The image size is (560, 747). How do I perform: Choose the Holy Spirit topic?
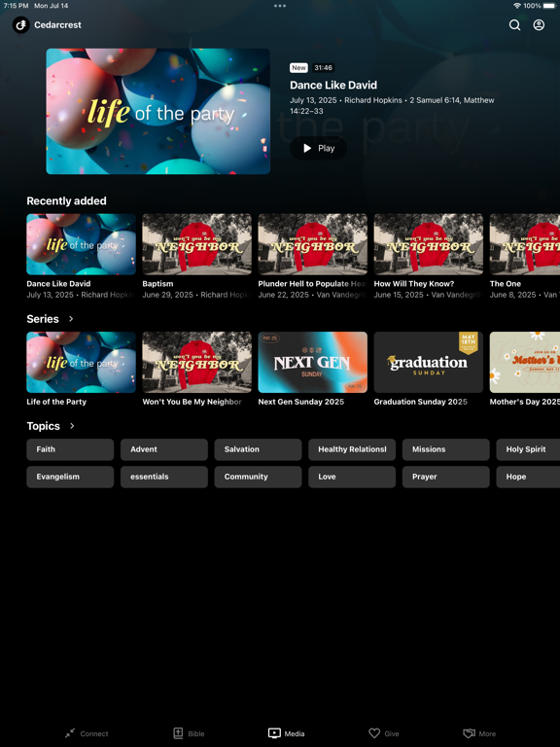tap(528, 449)
